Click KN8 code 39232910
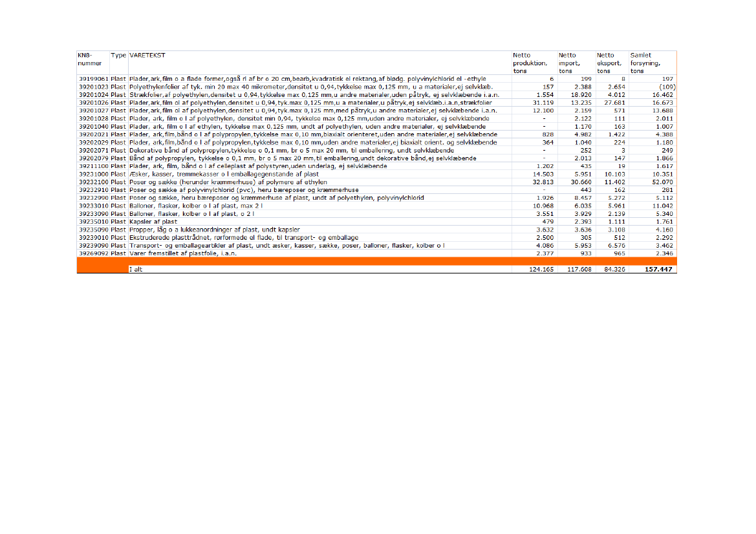The width and height of the screenshot is (756, 534). (x=94, y=190)
